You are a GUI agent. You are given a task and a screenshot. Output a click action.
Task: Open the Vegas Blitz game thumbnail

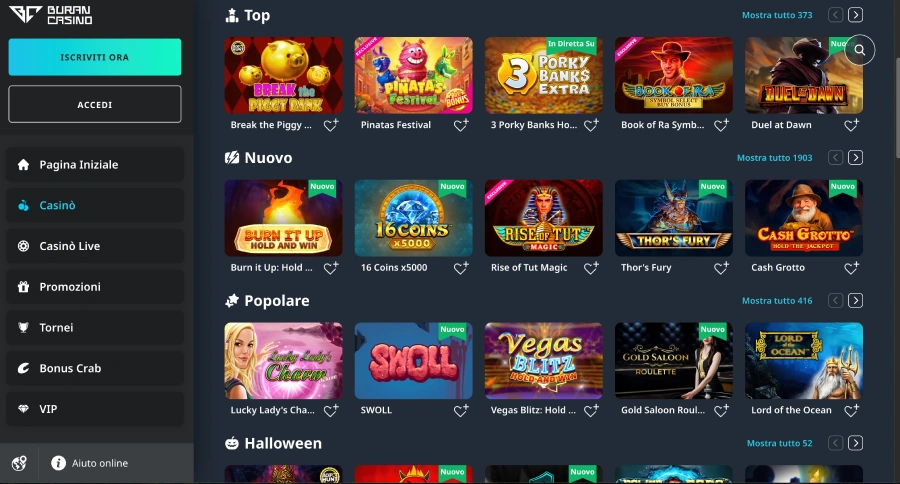coord(544,361)
